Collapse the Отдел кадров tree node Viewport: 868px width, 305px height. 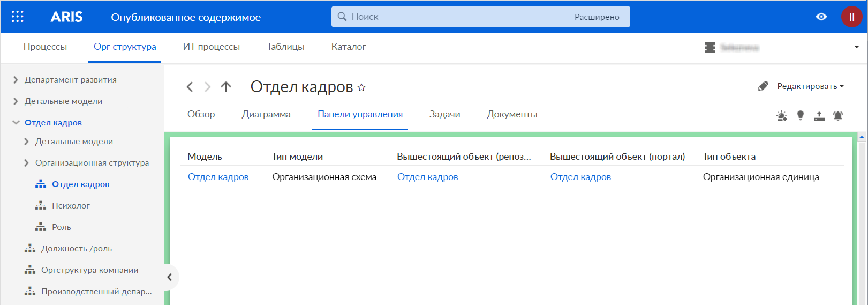click(16, 123)
